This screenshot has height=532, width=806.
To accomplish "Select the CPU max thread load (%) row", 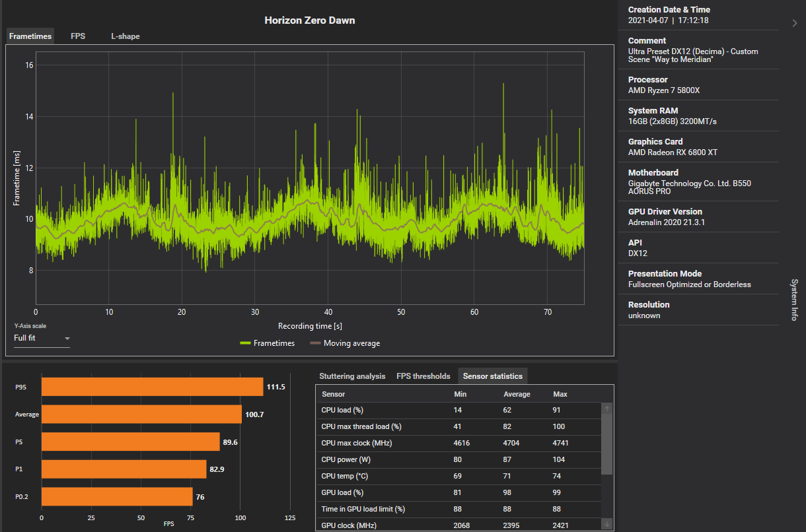I will click(x=459, y=426).
